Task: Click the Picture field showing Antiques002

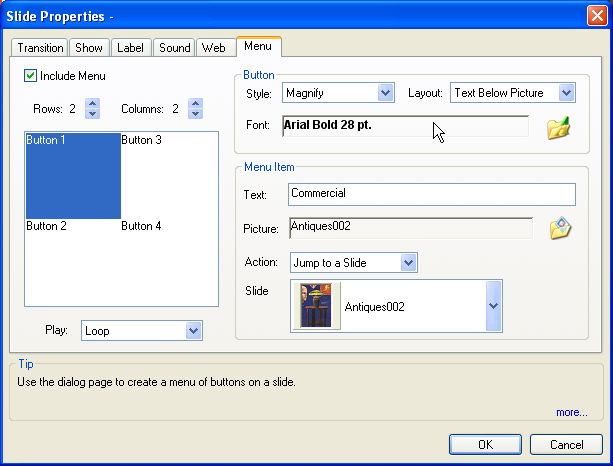Action: click(411, 228)
